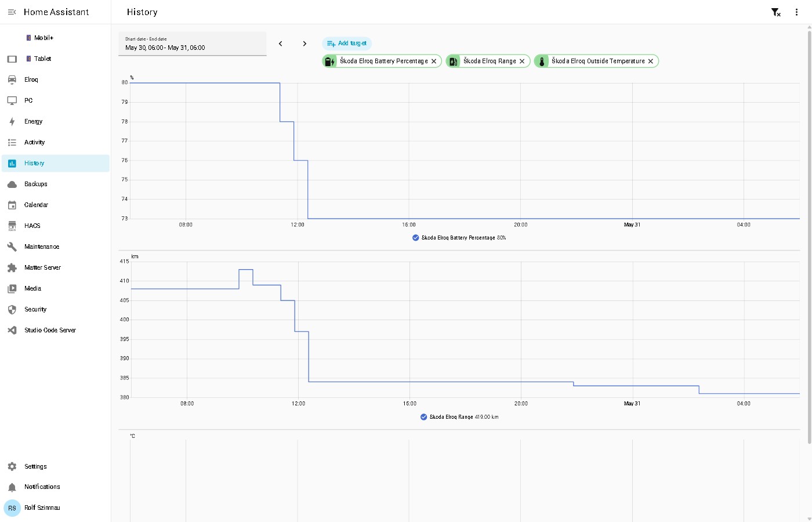Viewport: 812px width, 522px height.
Task: Select the History chart icon
Action: point(12,163)
